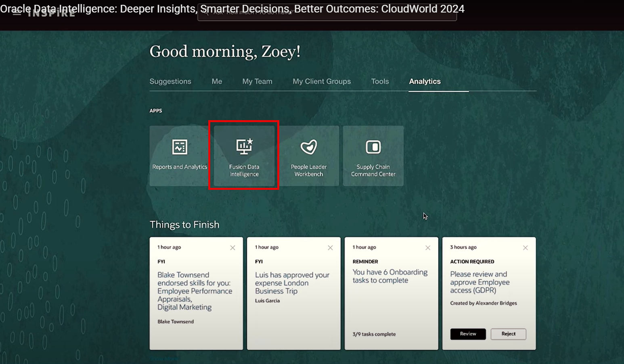Image resolution: width=624 pixels, height=364 pixels.
Task: Click the video title at top
Action: [232, 8]
